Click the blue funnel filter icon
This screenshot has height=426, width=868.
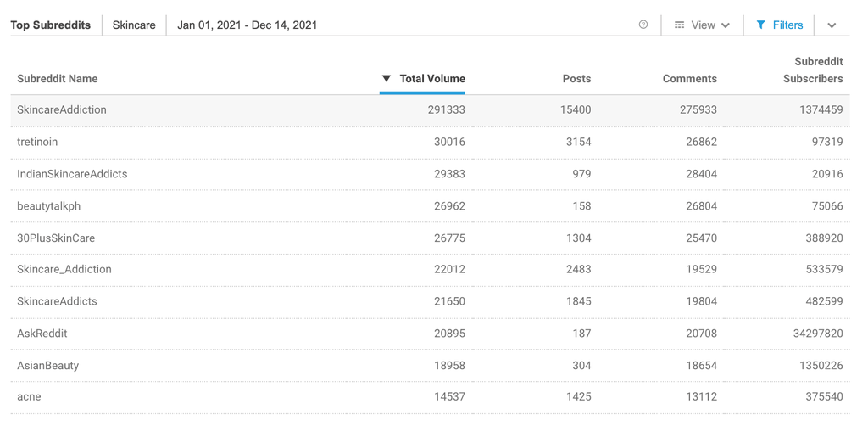[760, 25]
